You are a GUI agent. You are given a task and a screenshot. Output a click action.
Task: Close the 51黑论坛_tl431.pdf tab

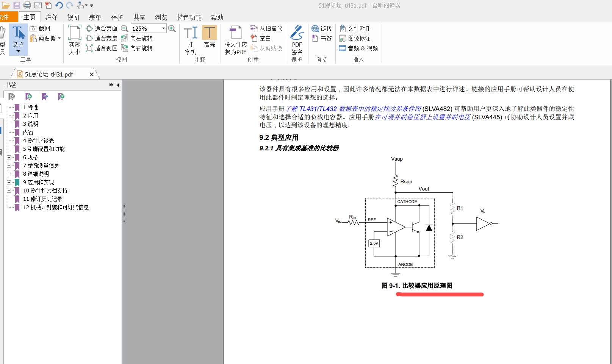tap(91, 74)
